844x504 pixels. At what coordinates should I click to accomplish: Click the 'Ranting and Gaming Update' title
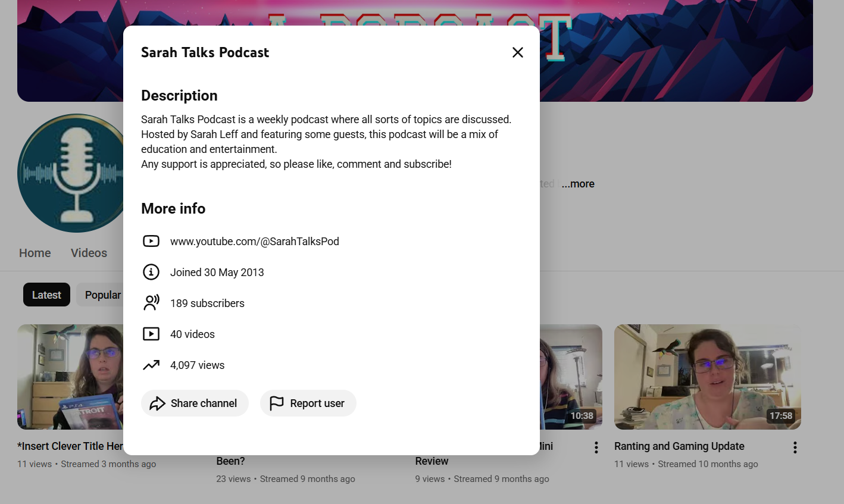[x=679, y=446]
